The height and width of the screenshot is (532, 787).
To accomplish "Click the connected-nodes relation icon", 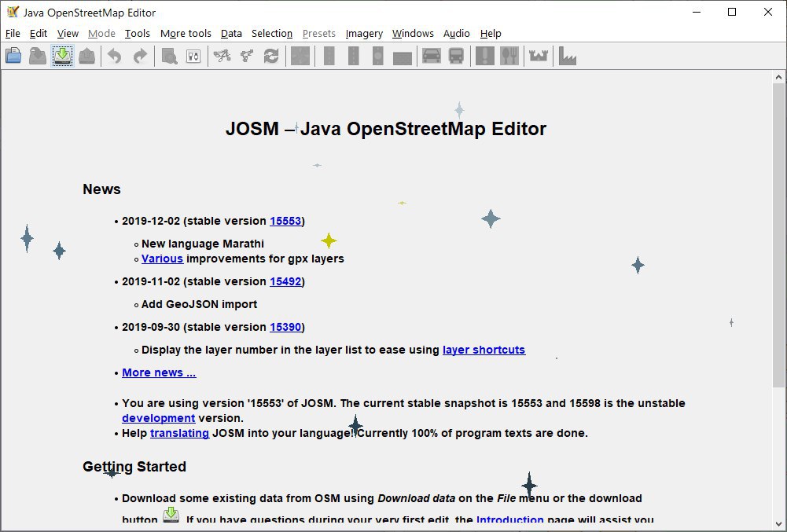I will [x=246, y=56].
